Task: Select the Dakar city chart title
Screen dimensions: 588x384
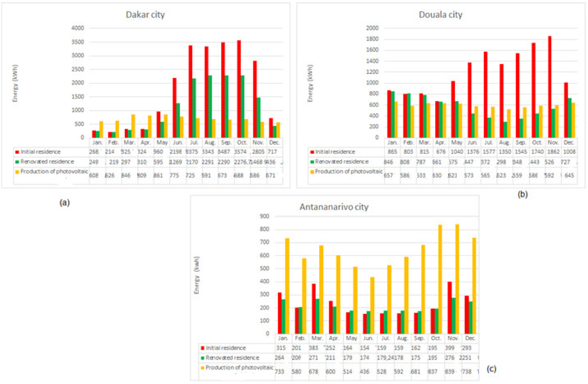Action: click(x=145, y=15)
